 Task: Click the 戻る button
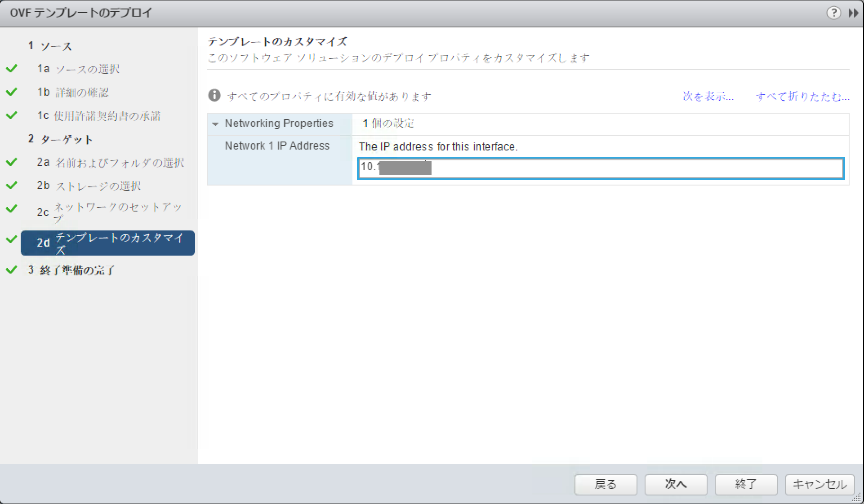[x=606, y=485]
